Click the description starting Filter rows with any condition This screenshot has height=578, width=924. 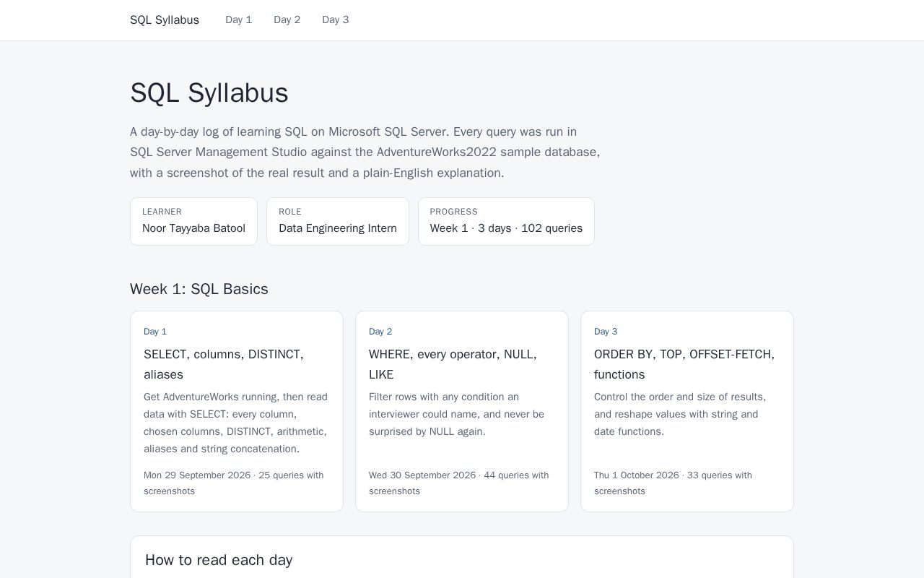pyautogui.click(x=457, y=414)
